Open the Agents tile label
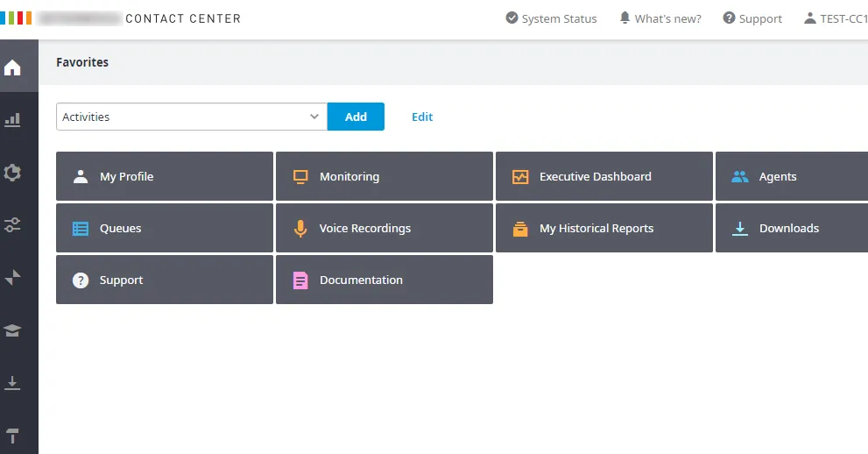 pyautogui.click(x=778, y=177)
